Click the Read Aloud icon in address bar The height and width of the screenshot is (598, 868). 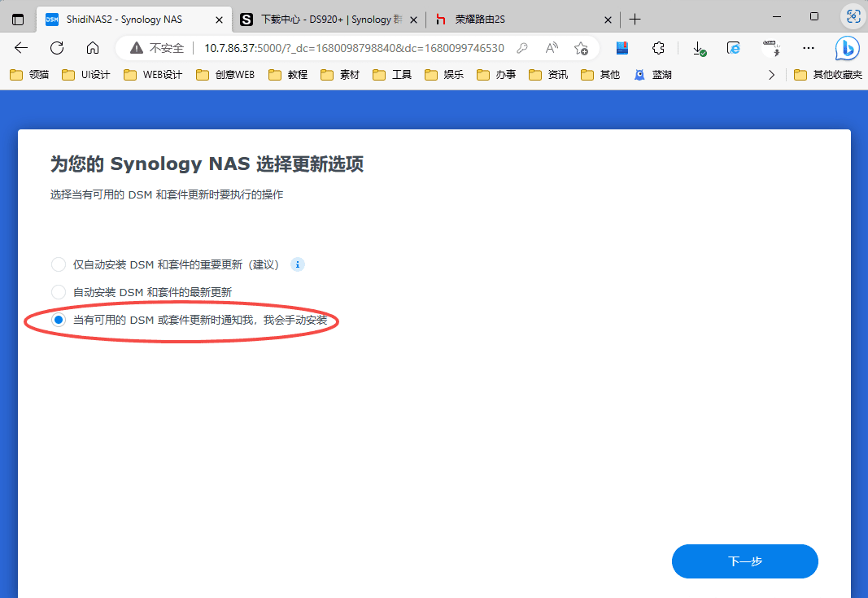tap(552, 48)
